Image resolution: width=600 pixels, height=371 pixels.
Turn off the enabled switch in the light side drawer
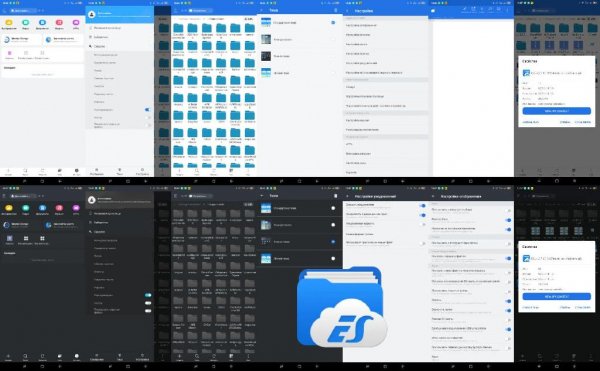coord(147,110)
